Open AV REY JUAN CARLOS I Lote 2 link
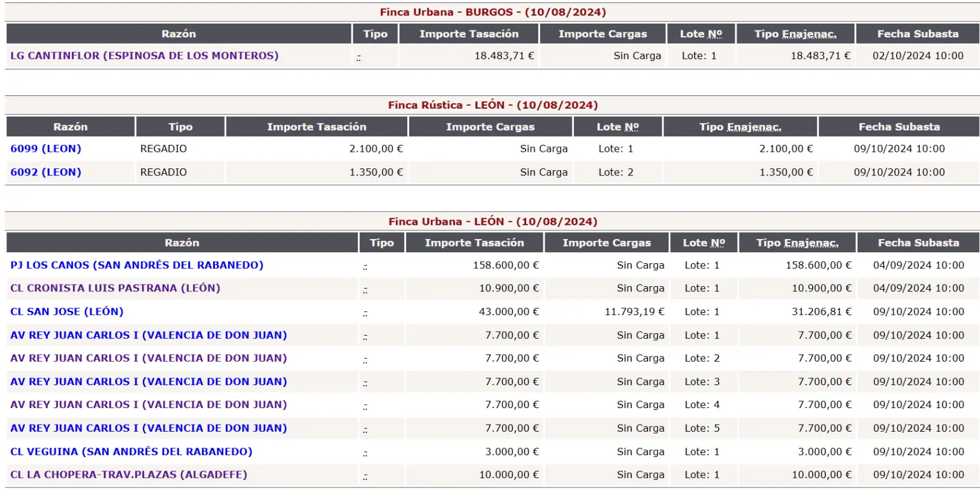Viewport: 980px width, 492px height. [x=149, y=358]
